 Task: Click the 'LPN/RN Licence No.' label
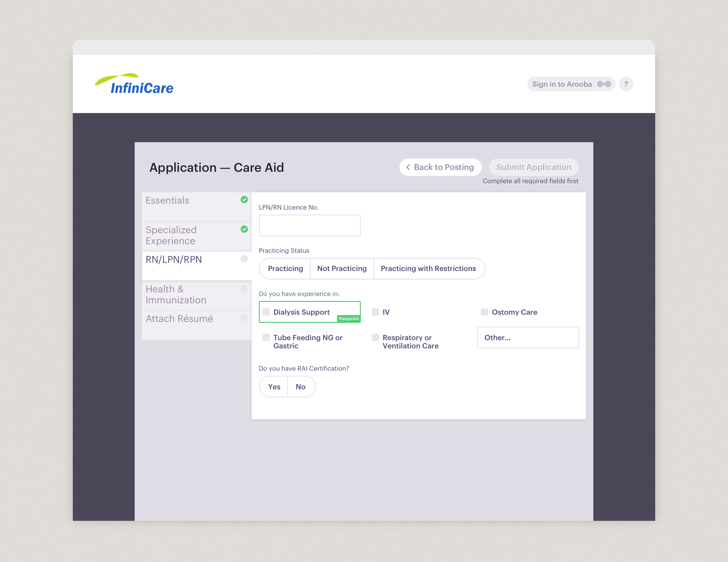pyautogui.click(x=289, y=207)
